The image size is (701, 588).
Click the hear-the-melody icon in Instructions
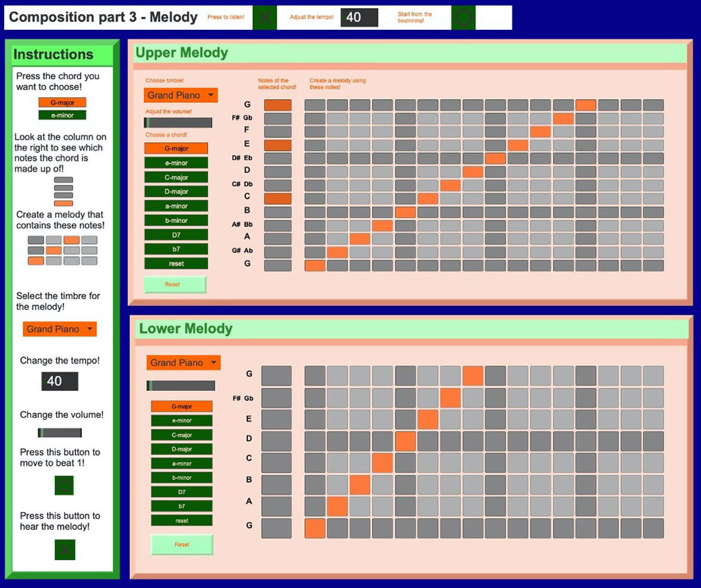pos(65,550)
